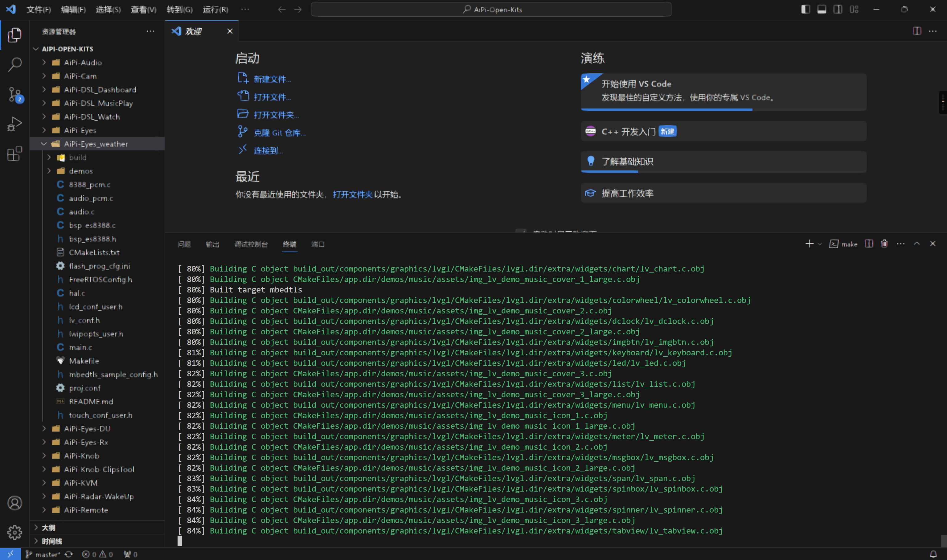Go back using navigation arrow

[x=281, y=10]
